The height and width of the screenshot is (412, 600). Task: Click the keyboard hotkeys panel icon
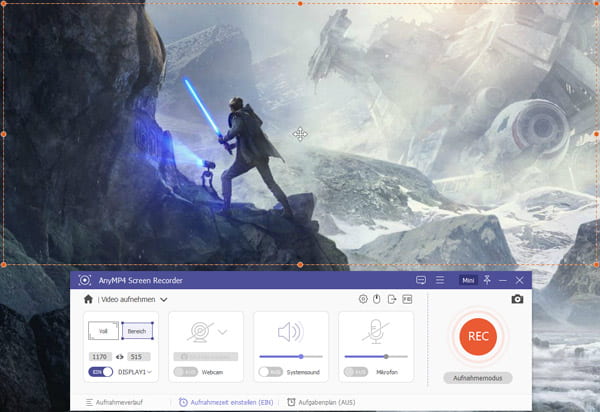(407, 299)
